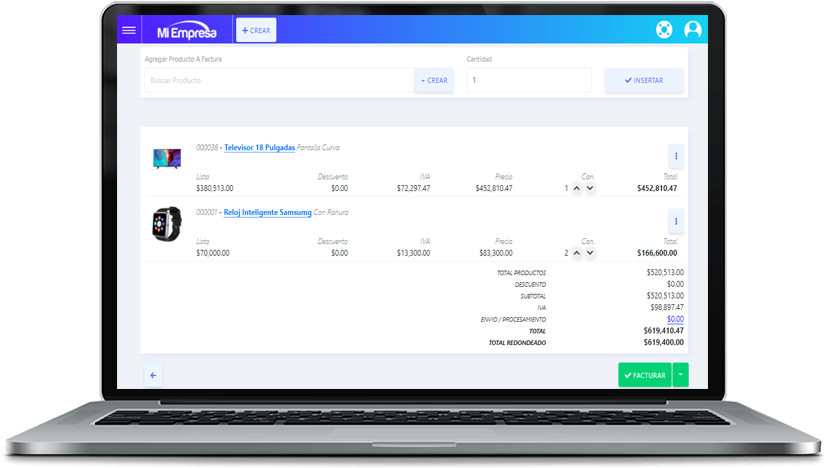The height and width of the screenshot is (468, 826).
Task: Click the Crear button in top bar
Action: pos(256,30)
